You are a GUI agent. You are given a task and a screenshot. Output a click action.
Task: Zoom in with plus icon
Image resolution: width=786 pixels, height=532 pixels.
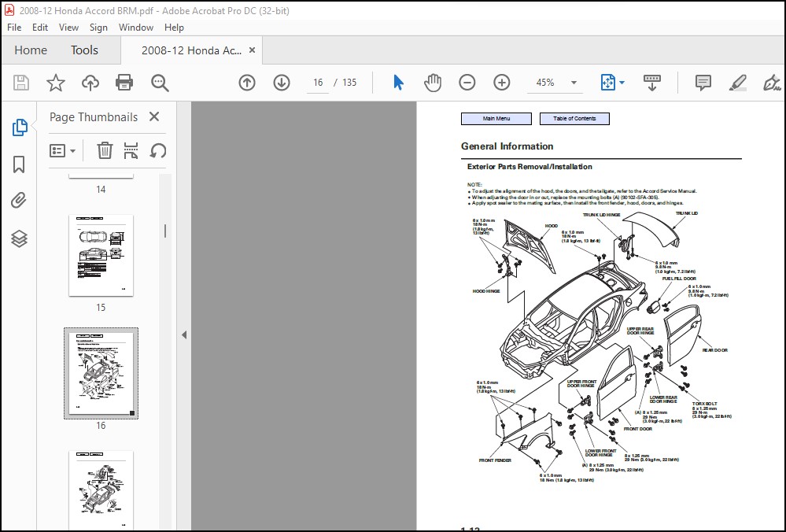pos(502,82)
